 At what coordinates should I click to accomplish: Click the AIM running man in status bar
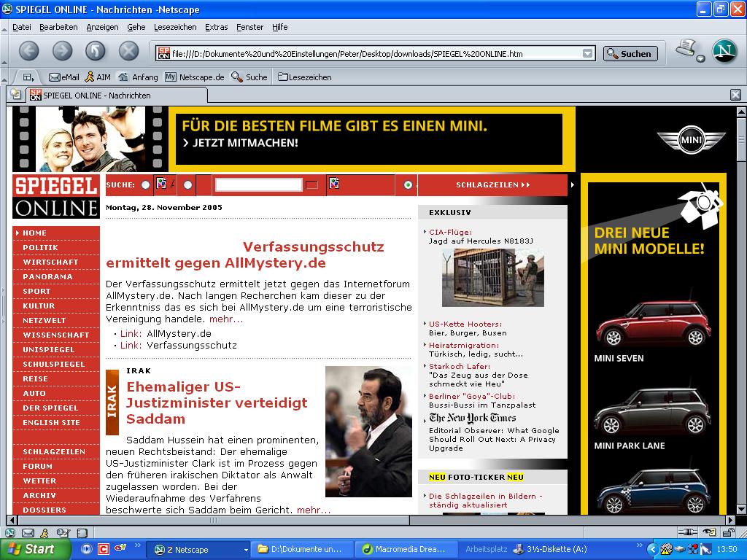(x=44, y=533)
